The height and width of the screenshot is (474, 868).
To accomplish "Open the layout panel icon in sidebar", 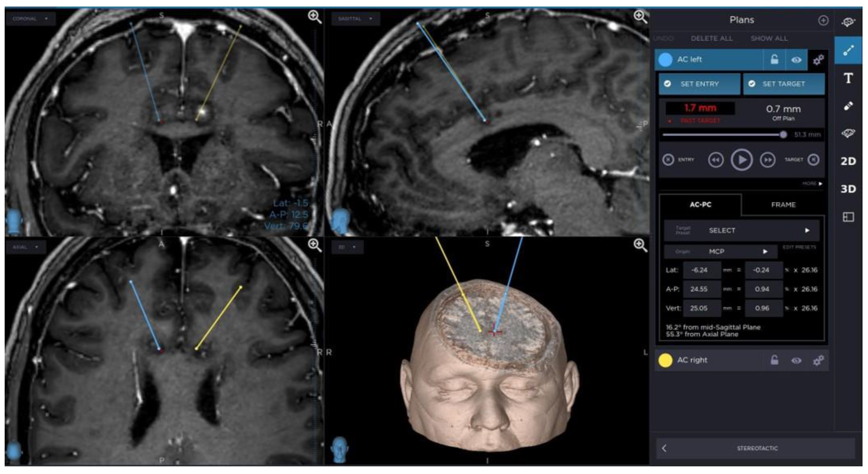I will coord(848,217).
